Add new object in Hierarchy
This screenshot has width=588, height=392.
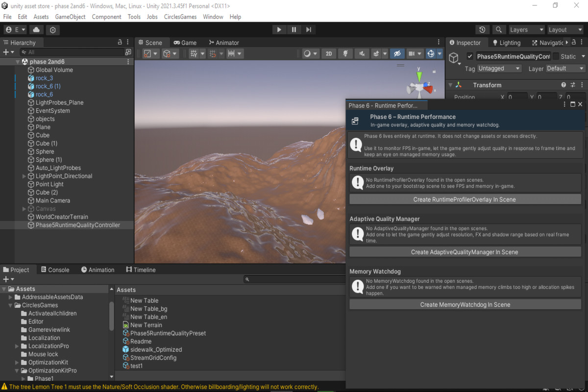[x=9, y=52]
